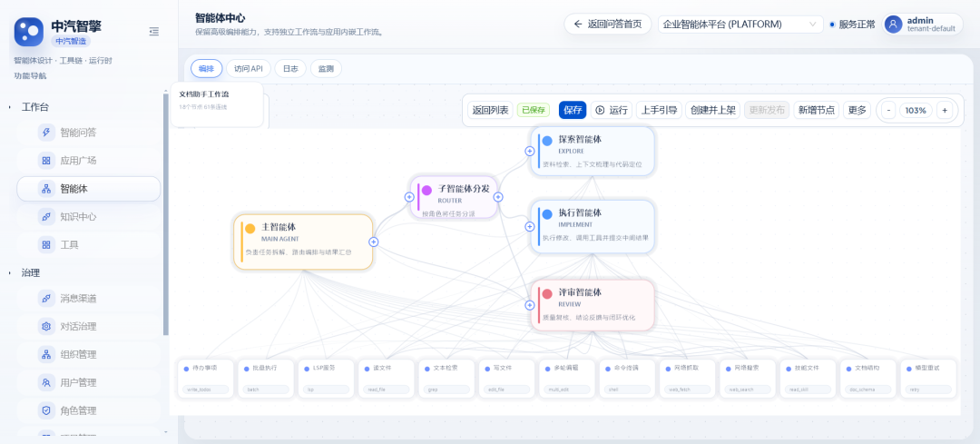The height and width of the screenshot is (444, 980).
Task: Click the 角色管理 shield icon
Action: coord(46,410)
